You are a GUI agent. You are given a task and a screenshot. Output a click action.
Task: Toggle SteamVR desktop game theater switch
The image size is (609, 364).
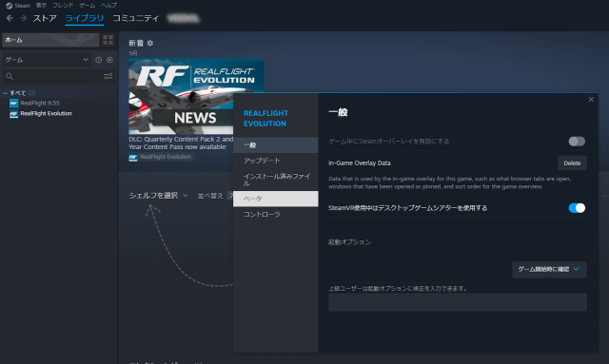click(x=577, y=208)
